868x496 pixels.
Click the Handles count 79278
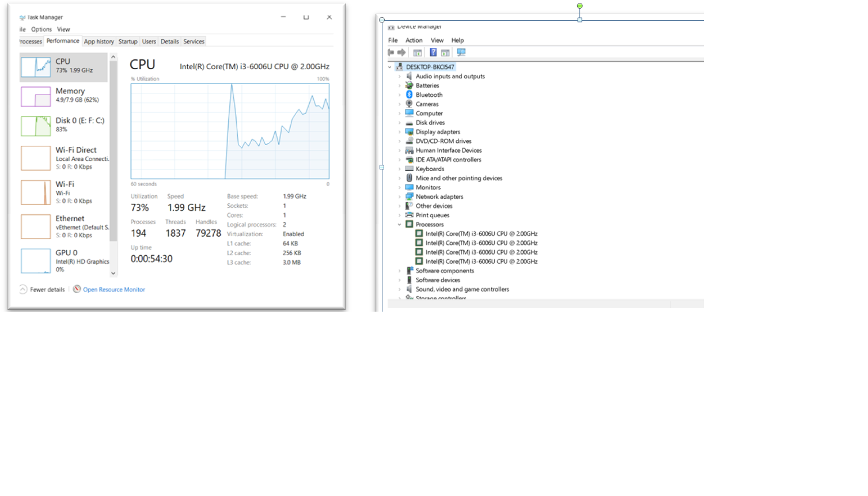coord(209,233)
